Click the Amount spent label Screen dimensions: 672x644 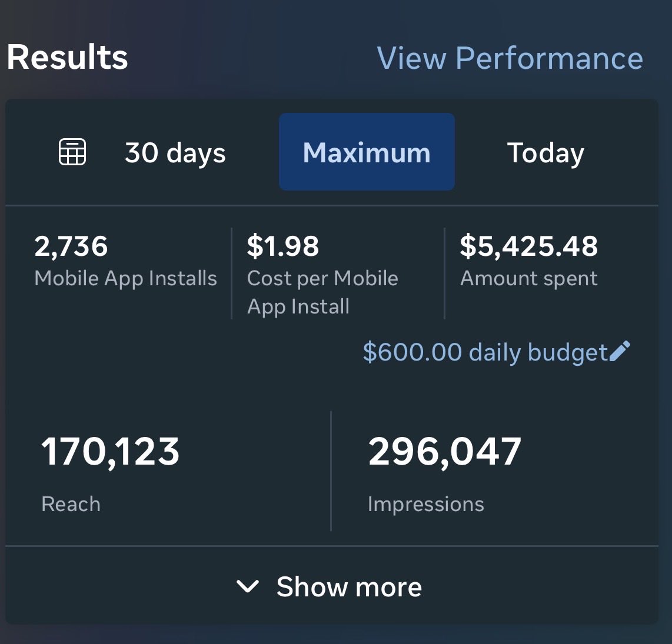tap(529, 279)
